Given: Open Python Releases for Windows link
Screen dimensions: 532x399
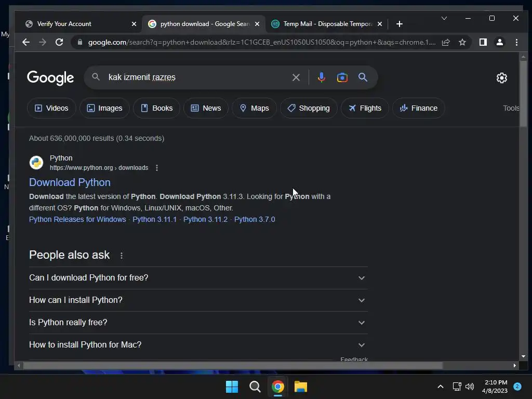Looking at the screenshot, I should (77, 220).
